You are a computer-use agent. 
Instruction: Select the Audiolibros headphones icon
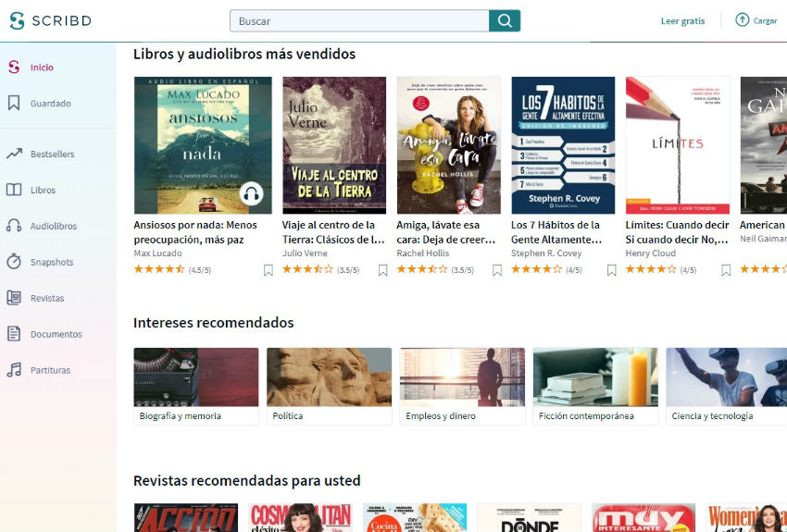(x=14, y=226)
